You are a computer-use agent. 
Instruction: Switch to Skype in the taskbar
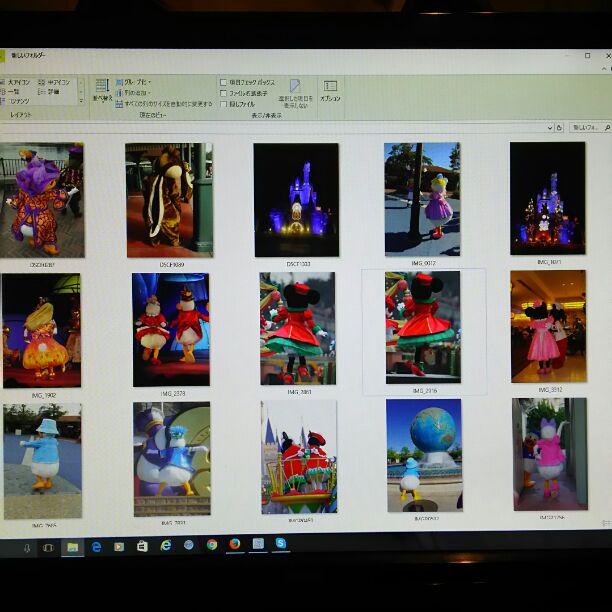click(281, 543)
